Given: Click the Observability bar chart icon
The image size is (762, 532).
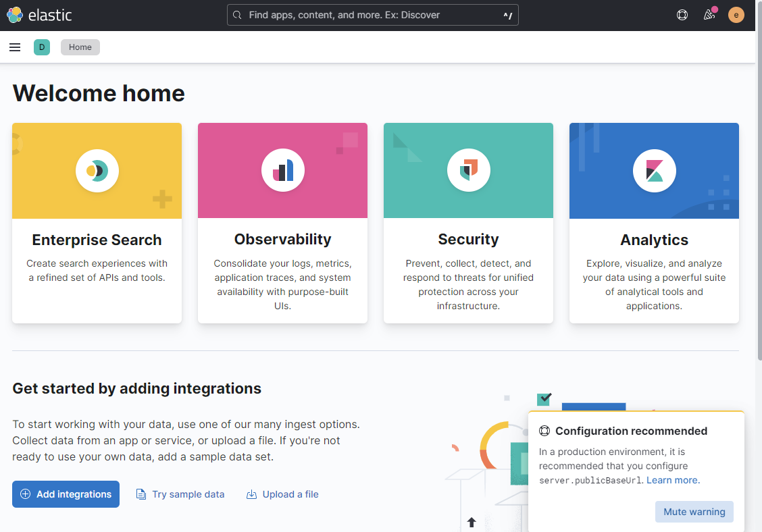Looking at the screenshot, I should [x=283, y=170].
